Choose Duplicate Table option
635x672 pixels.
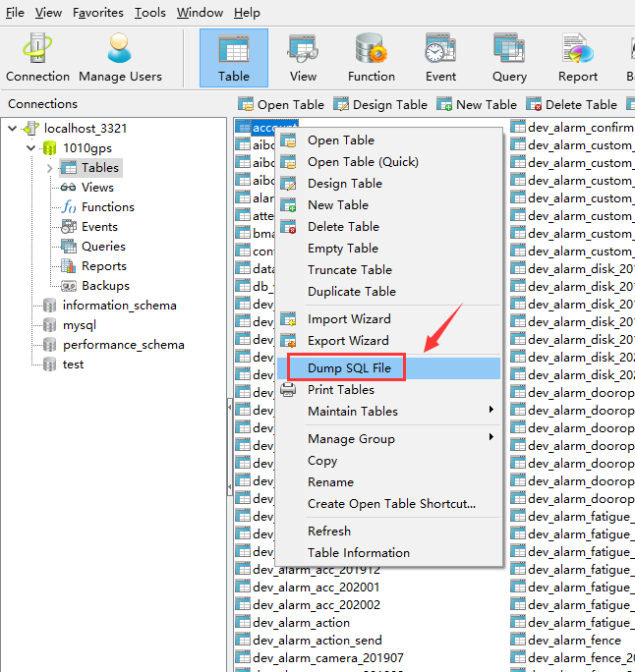[388, 292]
